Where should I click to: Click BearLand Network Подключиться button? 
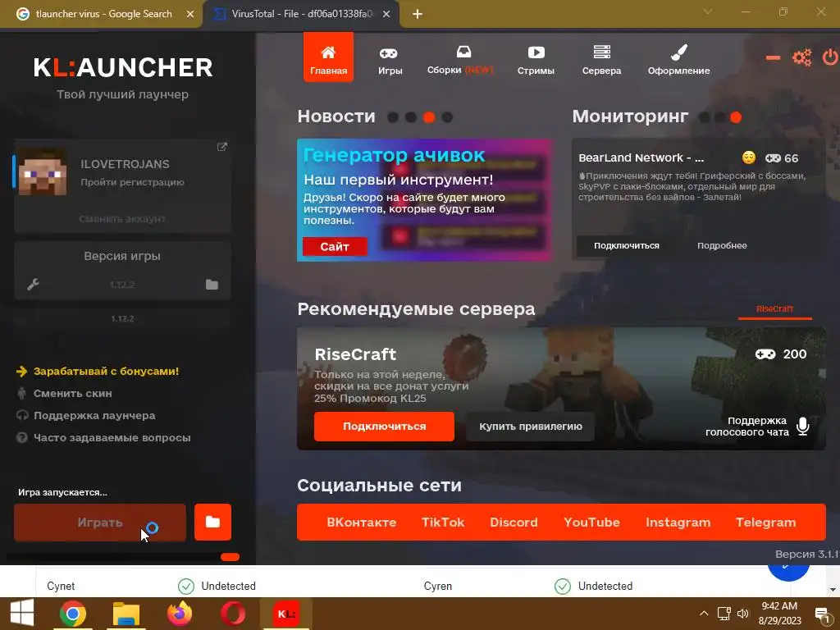[x=626, y=245]
